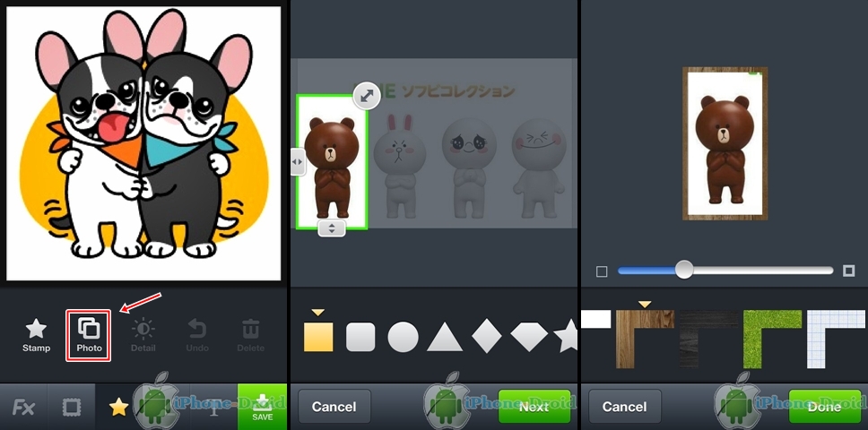Select the framed bear preview image
This screenshot has width=868, height=430.
click(x=725, y=143)
